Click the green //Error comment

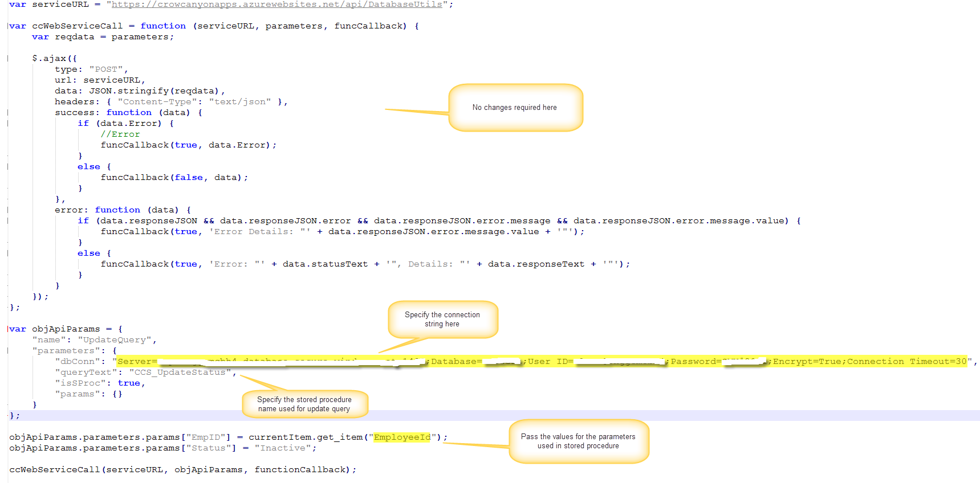[120, 134]
